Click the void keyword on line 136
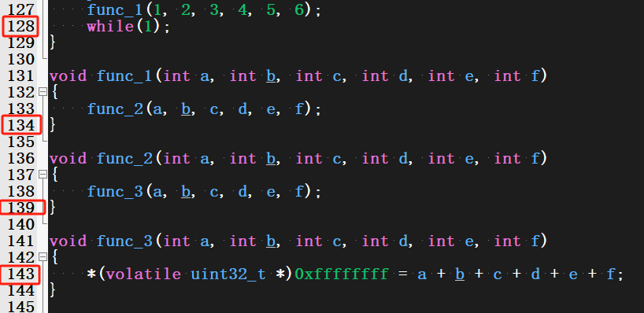Image resolution: width=644 pixels, height=313 pixels. (68, 159)
